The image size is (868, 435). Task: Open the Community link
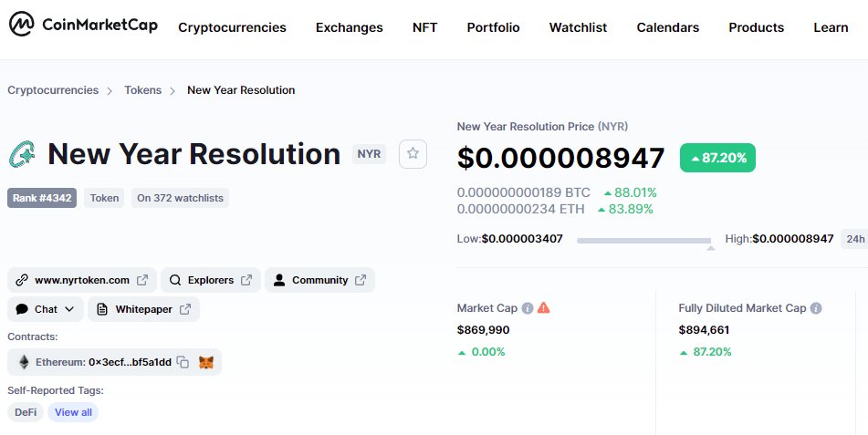pyautogui.click(x=319, y=280)
